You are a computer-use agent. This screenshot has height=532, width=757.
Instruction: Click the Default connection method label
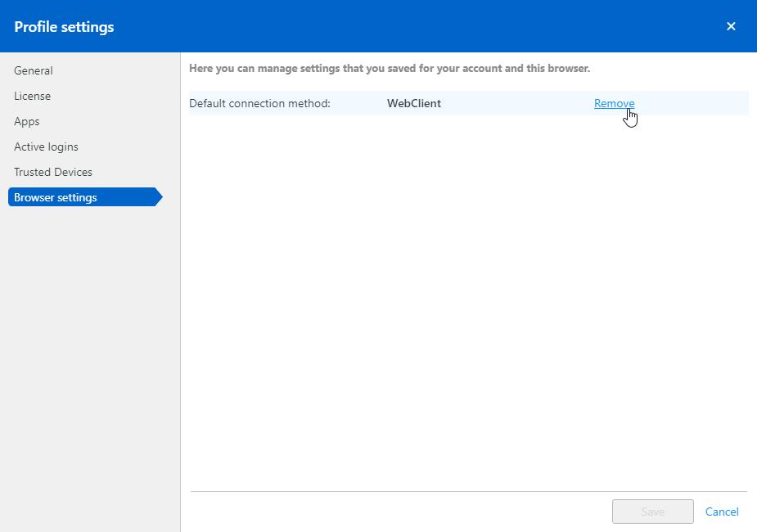click(259, 103)
